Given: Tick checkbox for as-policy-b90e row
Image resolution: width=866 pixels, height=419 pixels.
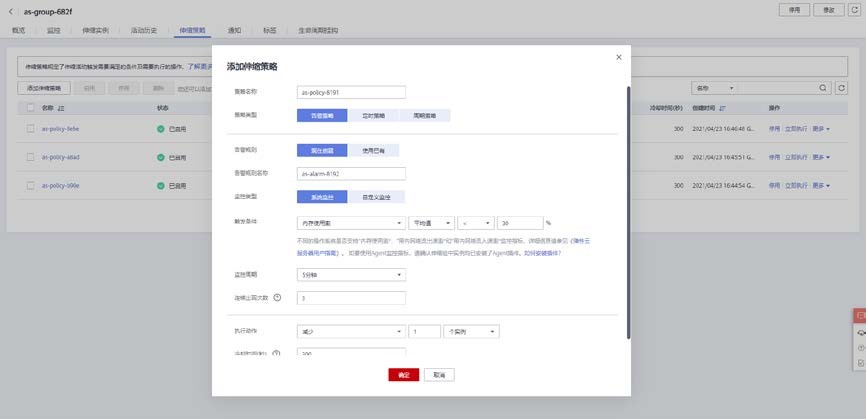Looking at the screenshot, I should click(x=31, y=186).
